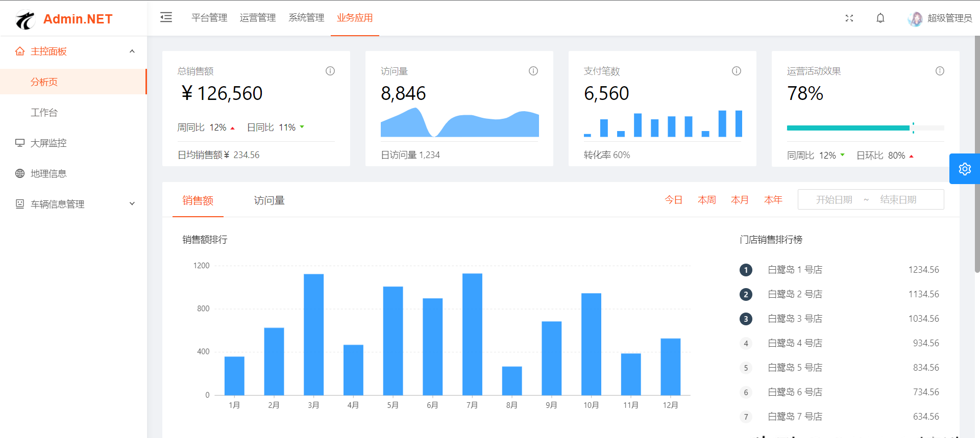Click the info icon on 总销售额 card
This screenshot has height=438, width=980.
(330, 71)
